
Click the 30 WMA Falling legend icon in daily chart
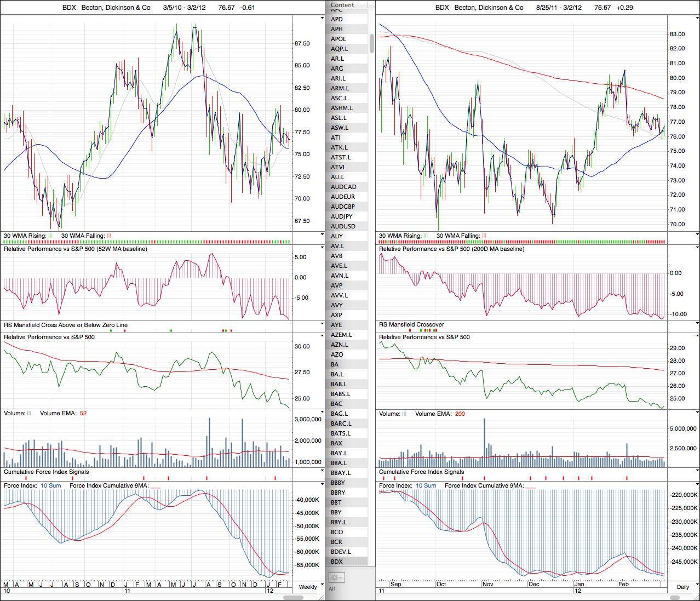(x=484, y=236)
